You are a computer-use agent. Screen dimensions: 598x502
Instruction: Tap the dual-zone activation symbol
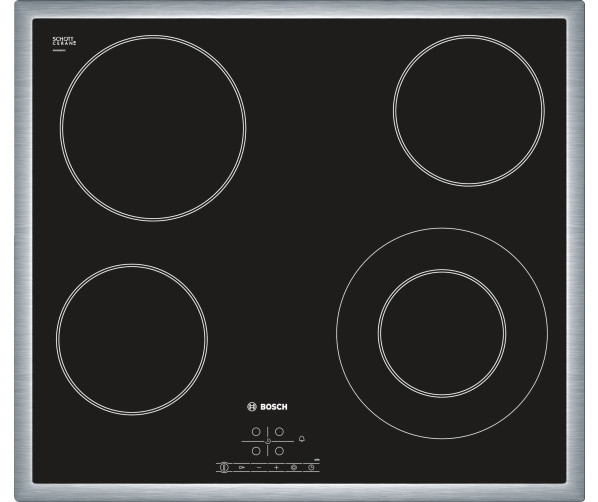click(x=294, y=467)
